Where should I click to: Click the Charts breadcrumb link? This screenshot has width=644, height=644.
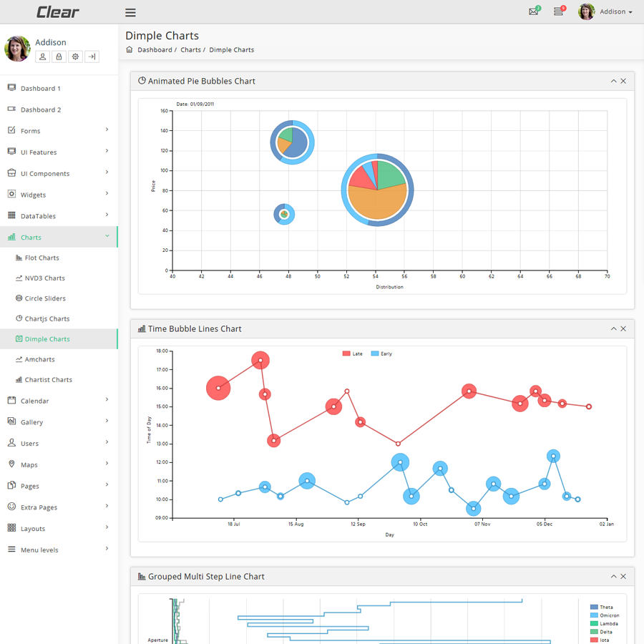click(190, 49)
